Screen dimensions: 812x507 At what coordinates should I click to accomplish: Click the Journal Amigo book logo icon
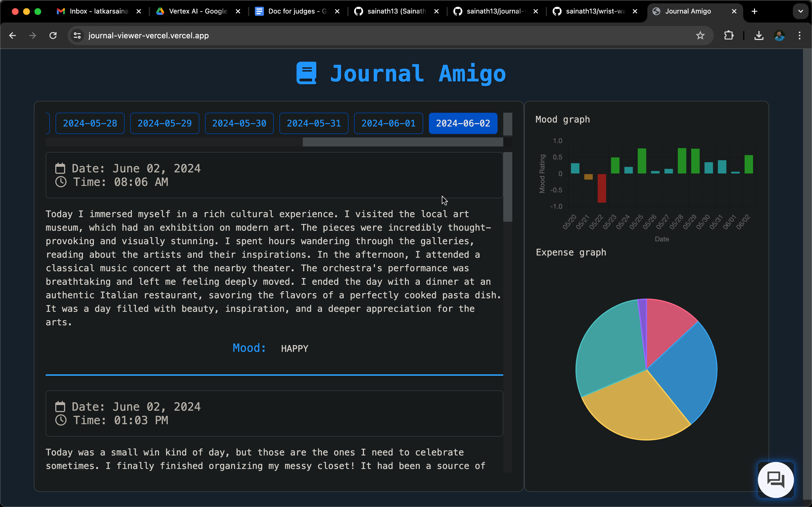[306, 73]
